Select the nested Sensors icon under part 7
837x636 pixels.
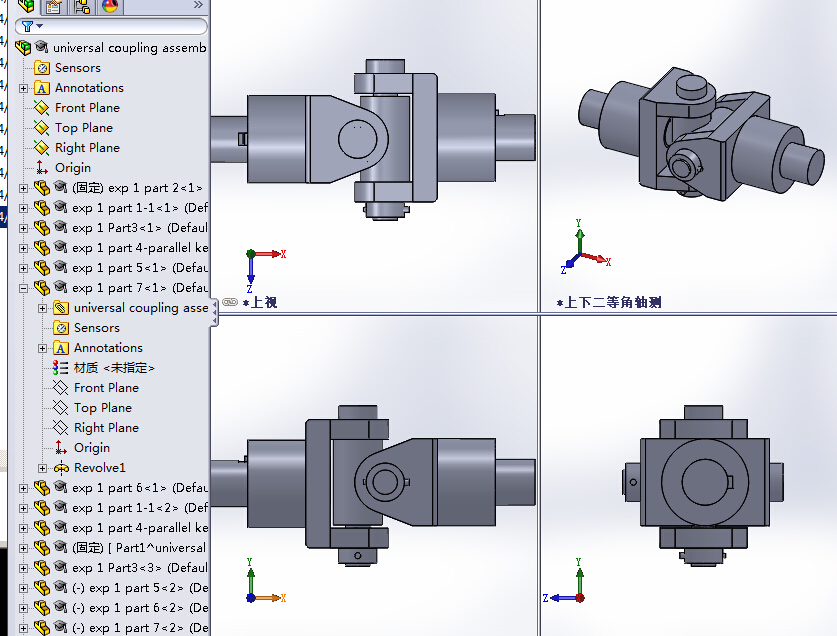[61, 328]
